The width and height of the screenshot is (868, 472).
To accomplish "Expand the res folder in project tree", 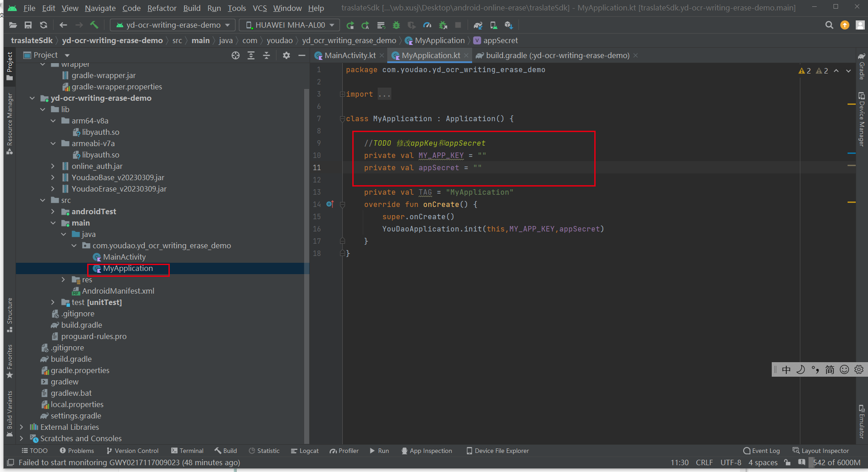I will click(64, 280).
